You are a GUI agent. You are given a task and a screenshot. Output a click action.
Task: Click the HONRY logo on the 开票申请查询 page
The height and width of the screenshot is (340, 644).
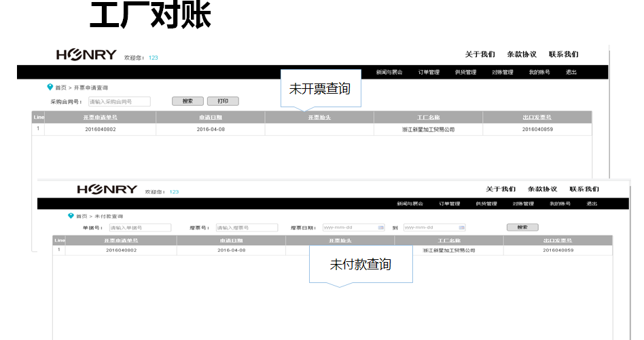[x=86, y=54]
